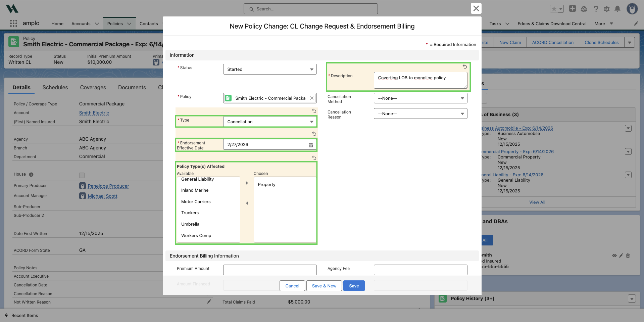644x322 pixels.
Task: Click the Cancel button in the dialog
Action: [292, 286]
